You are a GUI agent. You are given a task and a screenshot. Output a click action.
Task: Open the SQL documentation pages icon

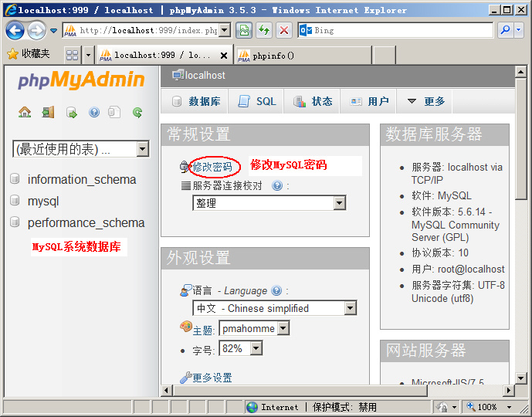114,112
